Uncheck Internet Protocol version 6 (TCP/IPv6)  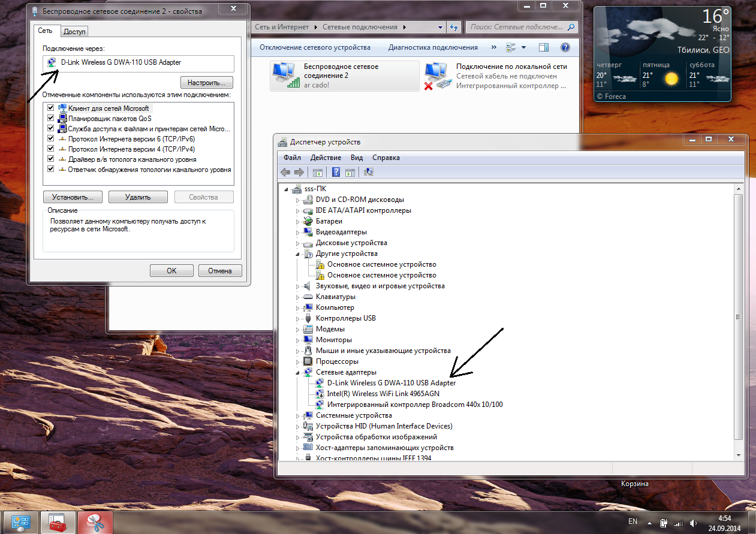tap(51, 139)
